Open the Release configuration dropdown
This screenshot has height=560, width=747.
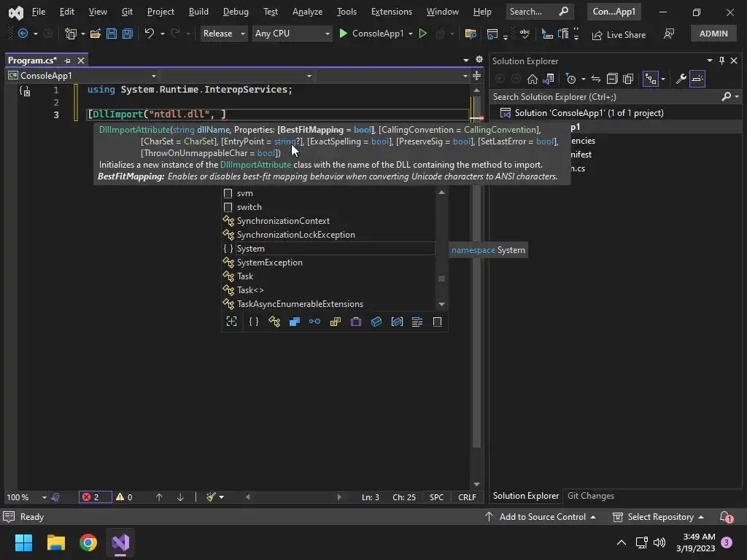click(223, 34)
